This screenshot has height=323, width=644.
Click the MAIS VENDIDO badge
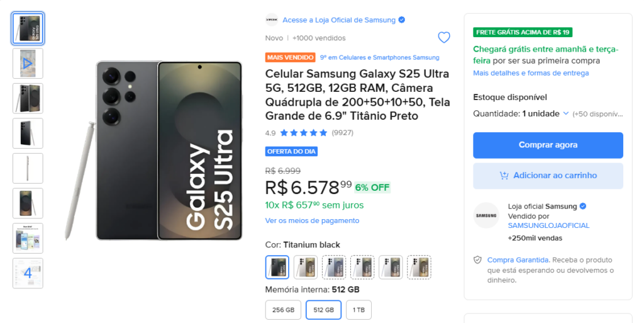click(291, 57)
